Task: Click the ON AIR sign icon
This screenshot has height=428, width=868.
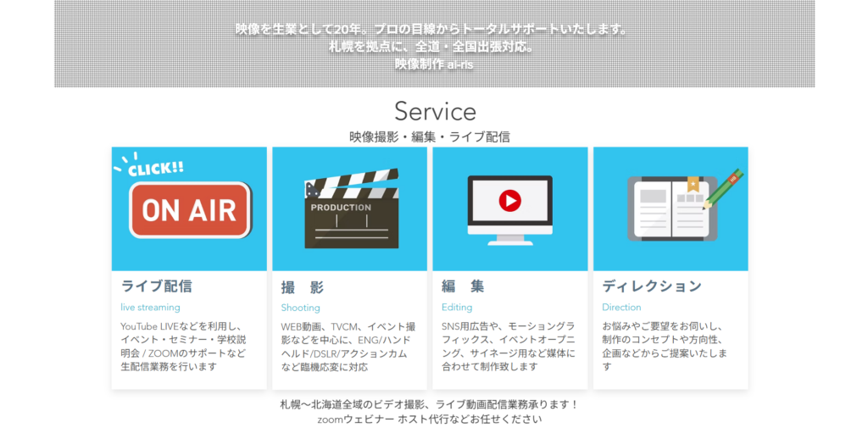Action: (189, 210)
